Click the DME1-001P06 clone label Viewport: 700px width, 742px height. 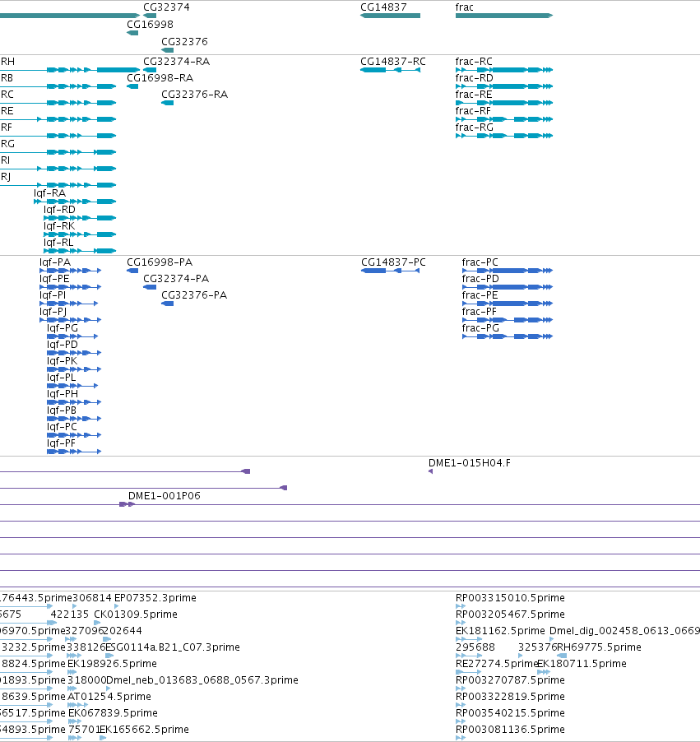[x=165, y=495]
